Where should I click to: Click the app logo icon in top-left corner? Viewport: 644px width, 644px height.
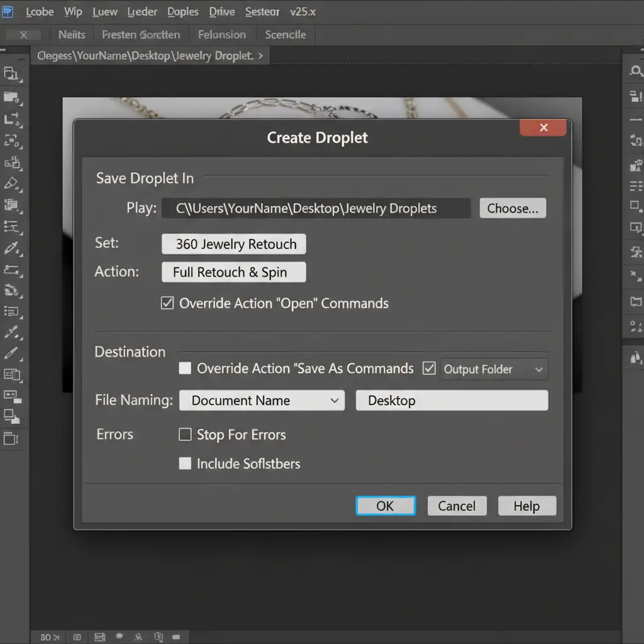tap(8, 11)
